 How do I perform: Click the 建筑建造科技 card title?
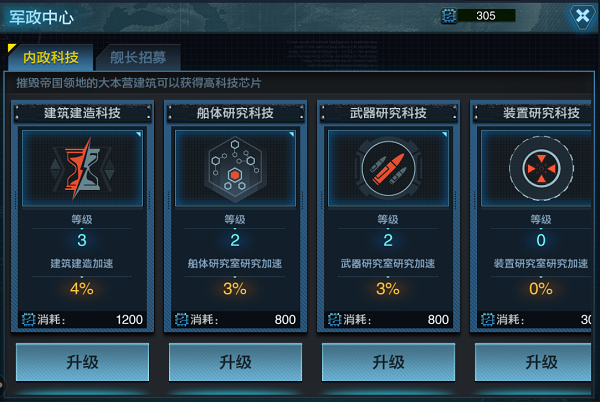[x=82, y=113]
